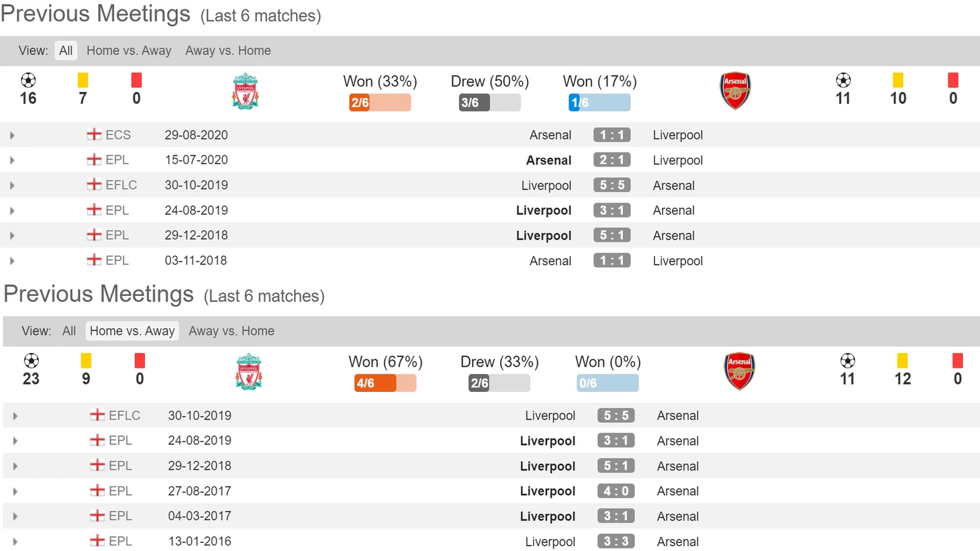
Task: Click the 13-01-2016 match date
Action: [199, 541]
